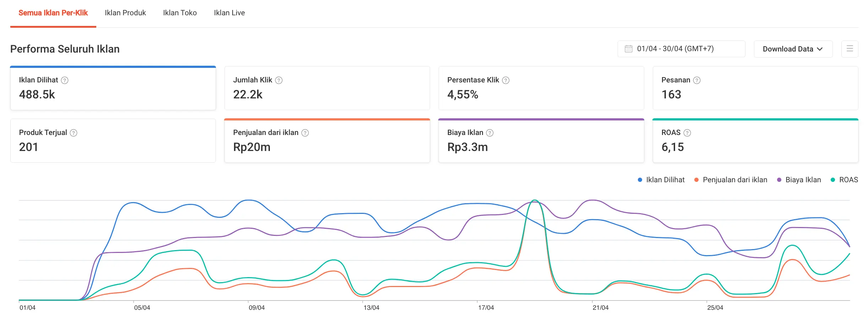The width and height of the screenshot is (868, 324).
Task: Select the Semua Iklan Per-Klik tab
Action: pyautogui.click(x=53, y=13)
